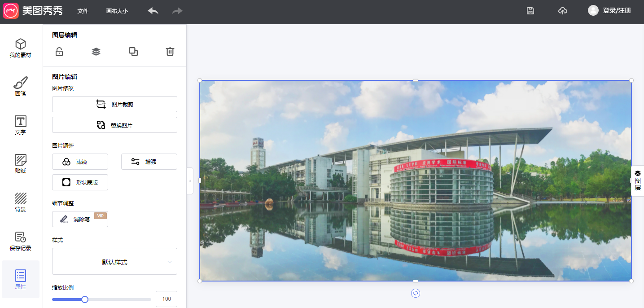This screenshot has width=644, height=308.
Task: Click the 缩放比例 slider handle
Action: pos(85,299)
